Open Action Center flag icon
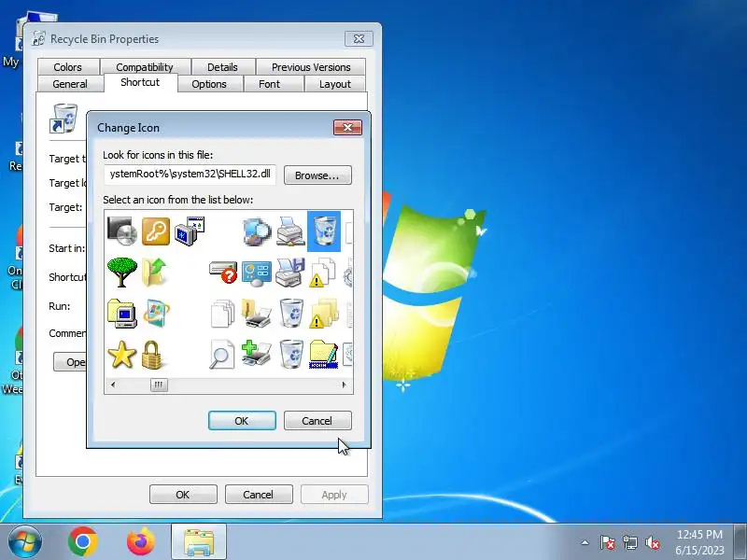 click(x=607, y=542)
